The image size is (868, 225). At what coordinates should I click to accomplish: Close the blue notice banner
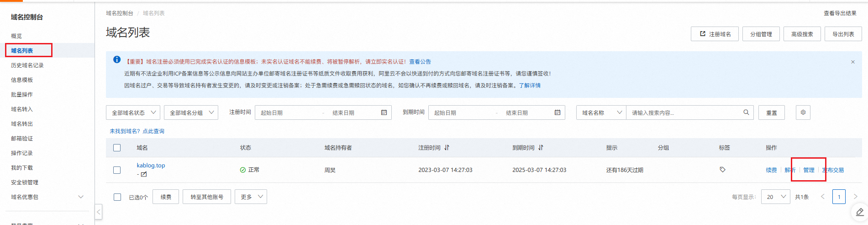click(x=852, y=62)
